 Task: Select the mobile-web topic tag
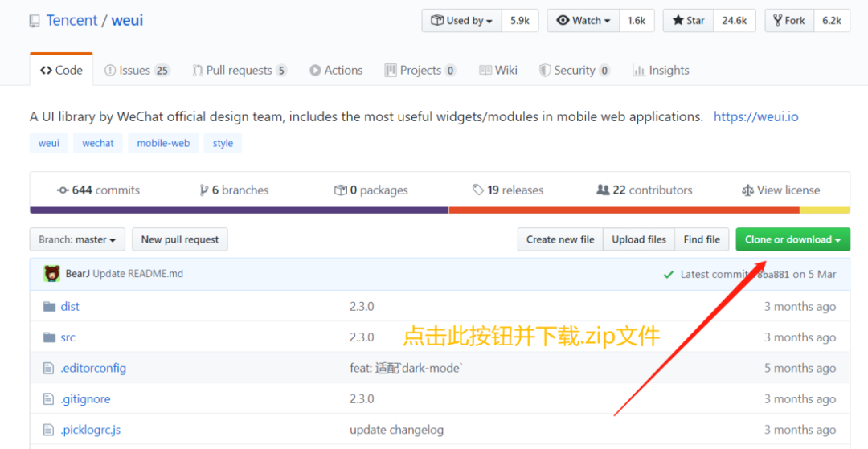pyautogui.click(x=163, y=143)
